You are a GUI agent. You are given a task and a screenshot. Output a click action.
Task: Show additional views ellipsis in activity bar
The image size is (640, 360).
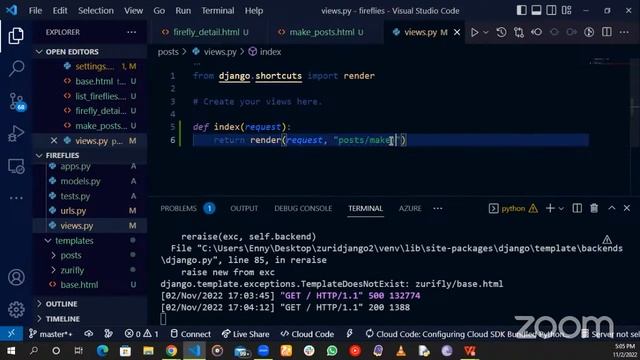pyautogui.click(x=16, y=198)
